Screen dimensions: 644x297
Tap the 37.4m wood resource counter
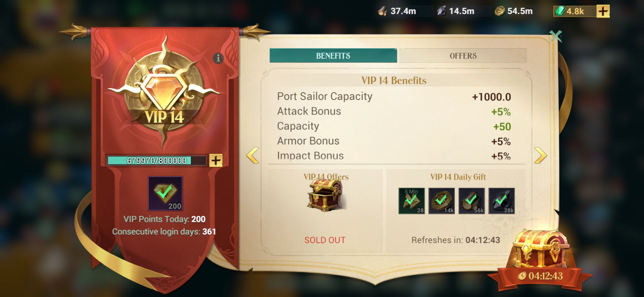tap(397, 11)
